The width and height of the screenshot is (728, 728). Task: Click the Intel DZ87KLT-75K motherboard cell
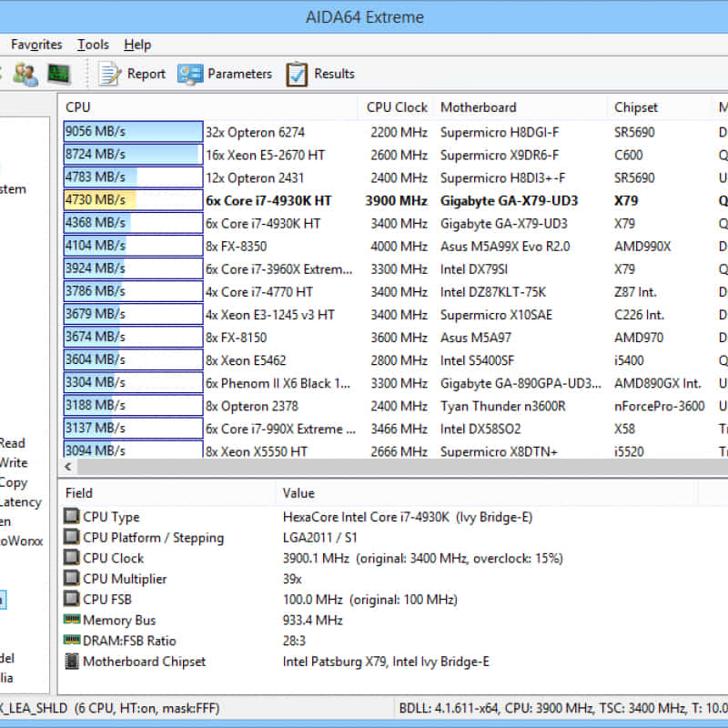[493, 292]
